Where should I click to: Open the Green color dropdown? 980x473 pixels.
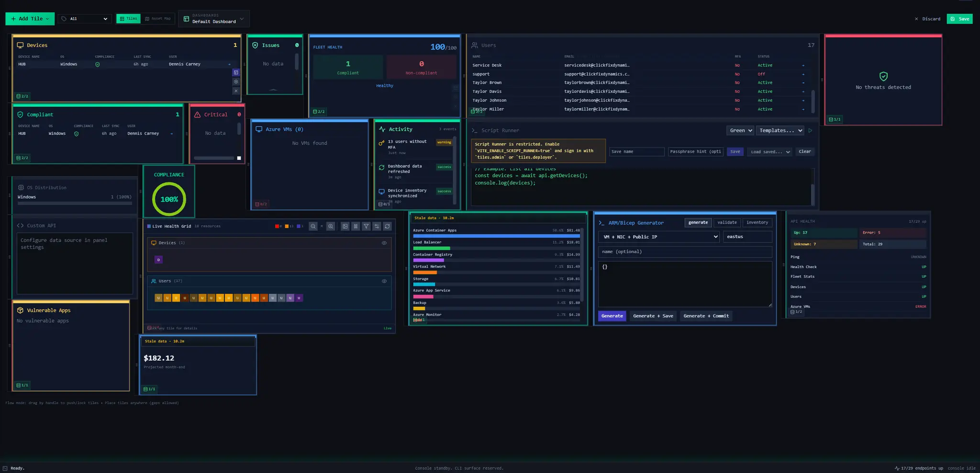[x=740, y=130]
